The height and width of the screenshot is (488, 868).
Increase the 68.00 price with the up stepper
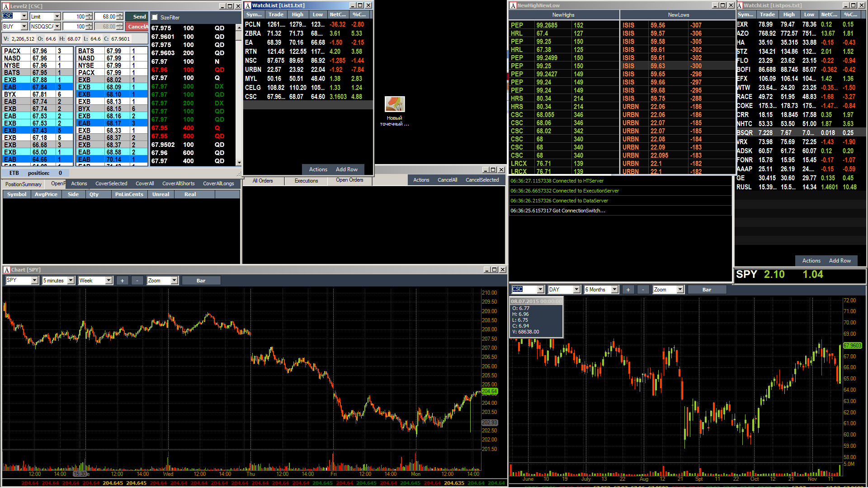pos(120,14)
